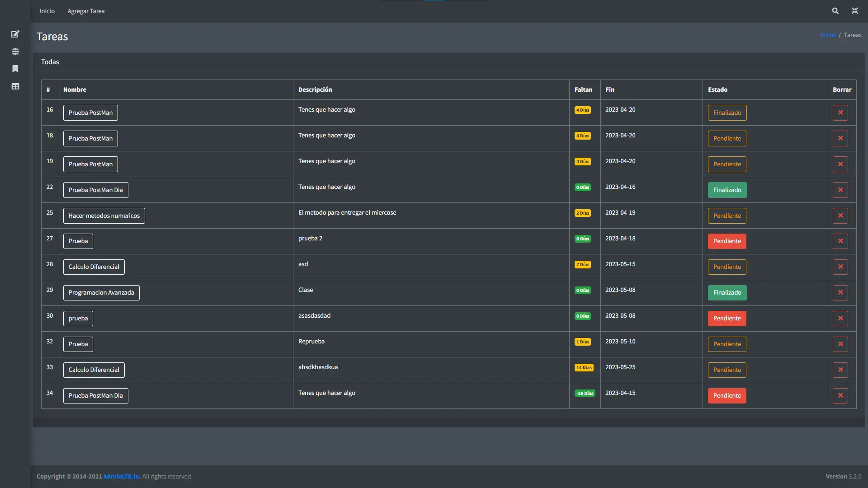Toggle Pendiente status for task 32
This screenshot has height=488, width=868.
[x=727, y=344]
